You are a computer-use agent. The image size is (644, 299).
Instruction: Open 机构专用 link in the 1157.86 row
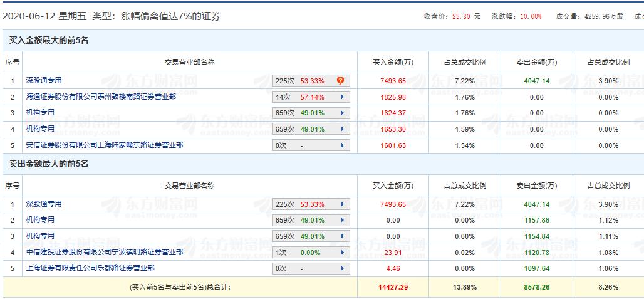point(40,220)
